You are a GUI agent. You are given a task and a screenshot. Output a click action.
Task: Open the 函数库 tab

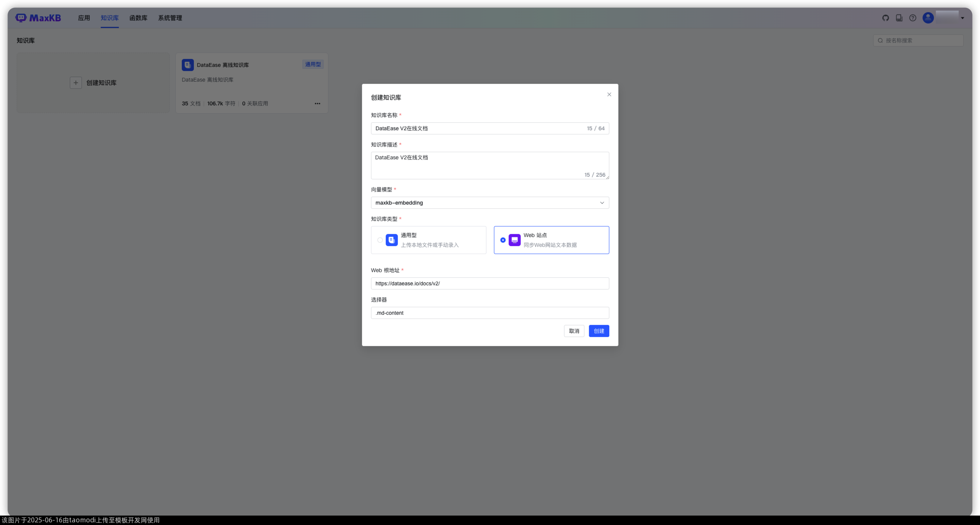138,18
